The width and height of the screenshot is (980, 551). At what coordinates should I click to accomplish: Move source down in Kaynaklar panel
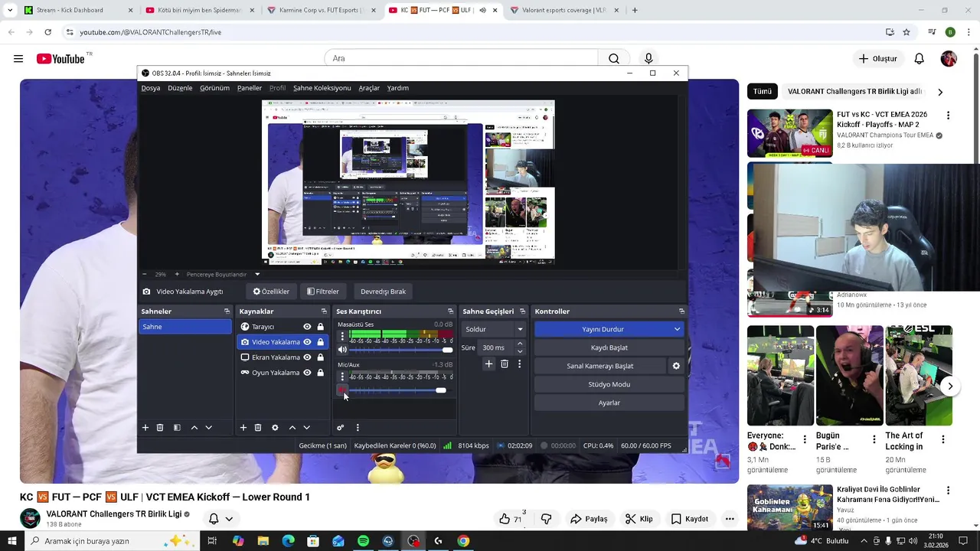pos(306,428)
